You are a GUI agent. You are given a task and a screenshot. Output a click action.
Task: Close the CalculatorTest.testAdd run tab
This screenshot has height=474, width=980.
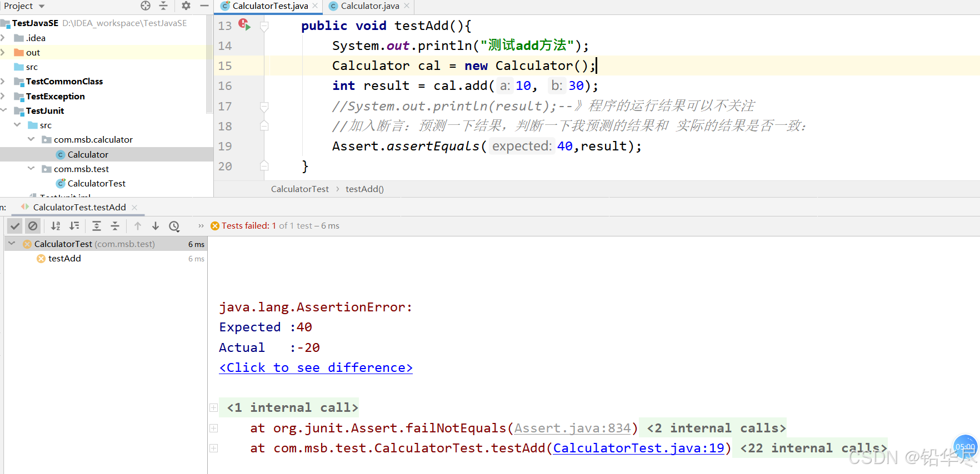[134, 207]
